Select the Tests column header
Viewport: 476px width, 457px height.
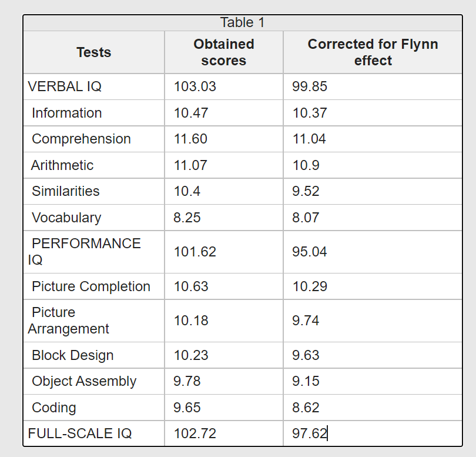[x=93, y=52]
